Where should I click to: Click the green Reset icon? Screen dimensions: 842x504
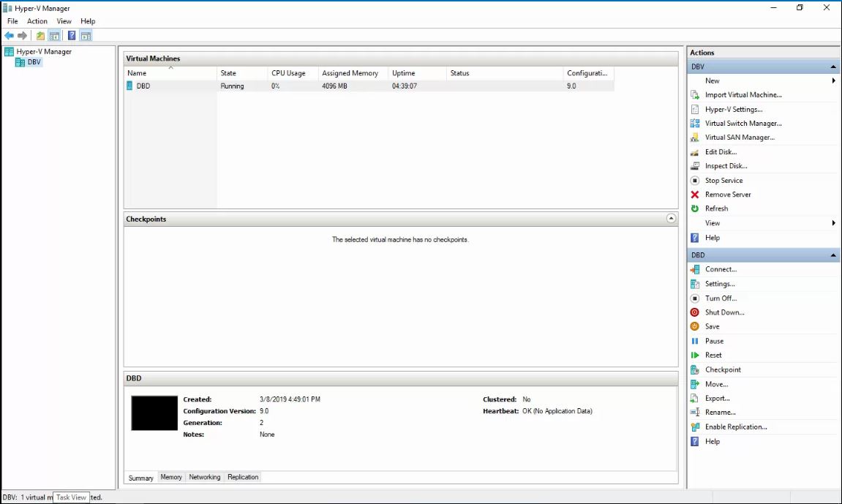coord(695,356)
